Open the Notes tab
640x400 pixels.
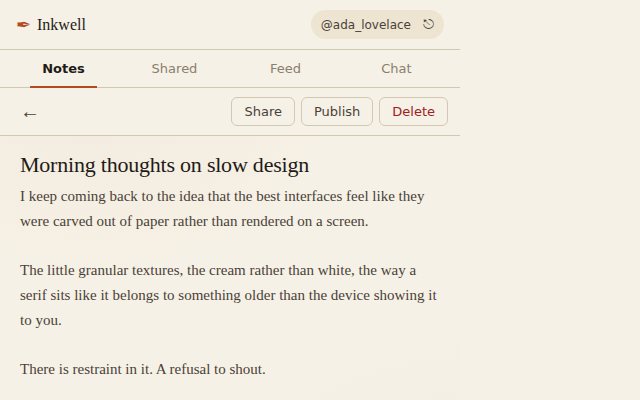(63, 69)
